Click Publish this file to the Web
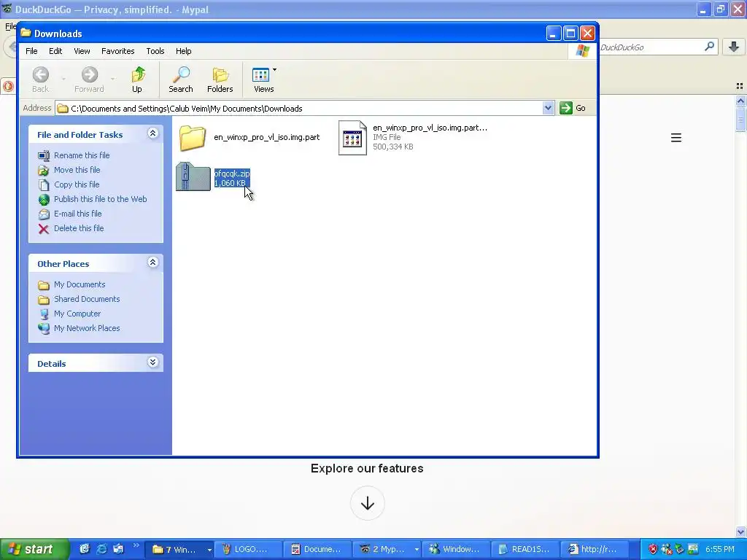Screen dimensions: 747x560 100,199
